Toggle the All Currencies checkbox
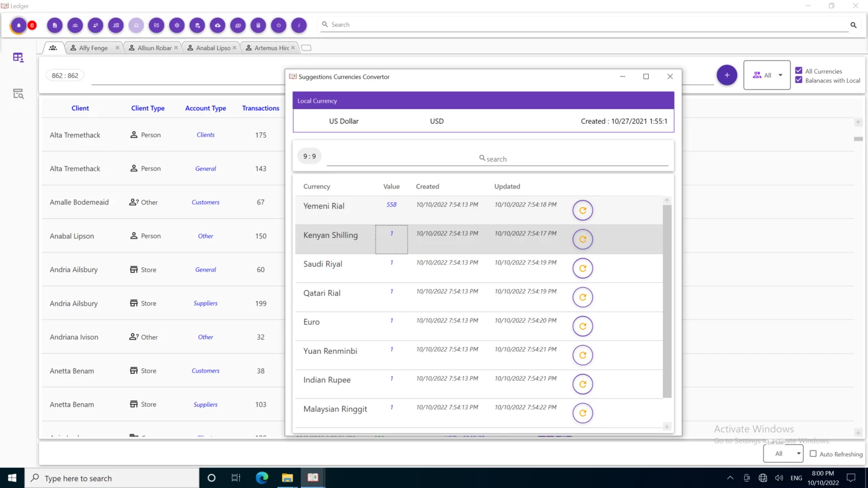The height and width of the screenshot is (488, 868). coord(799,71)
